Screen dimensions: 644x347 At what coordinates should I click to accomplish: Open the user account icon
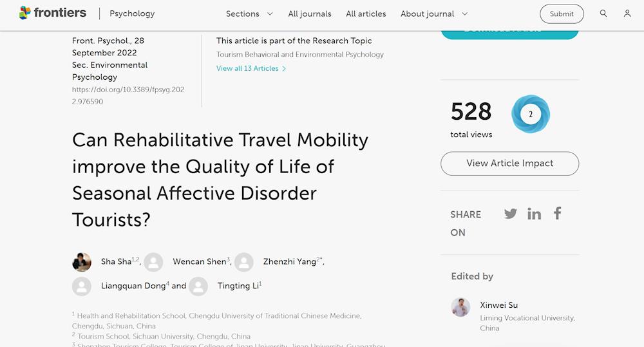click(627, 14)
